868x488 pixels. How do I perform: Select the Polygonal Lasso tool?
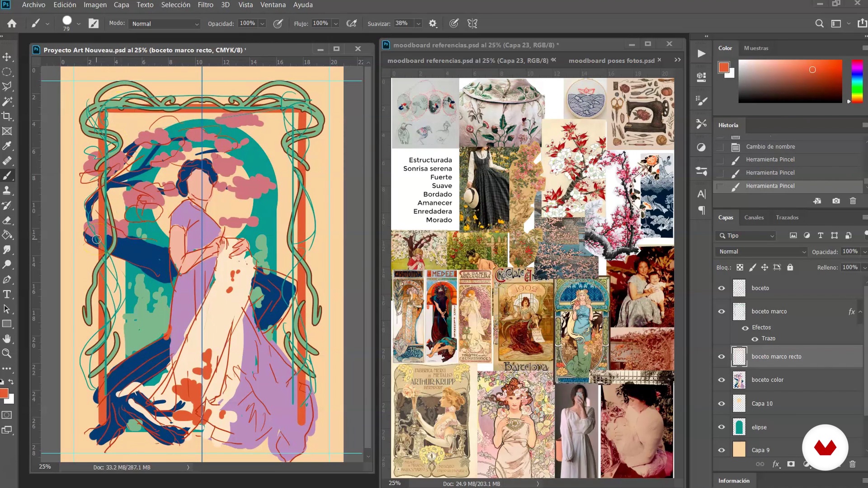(7, 86)
